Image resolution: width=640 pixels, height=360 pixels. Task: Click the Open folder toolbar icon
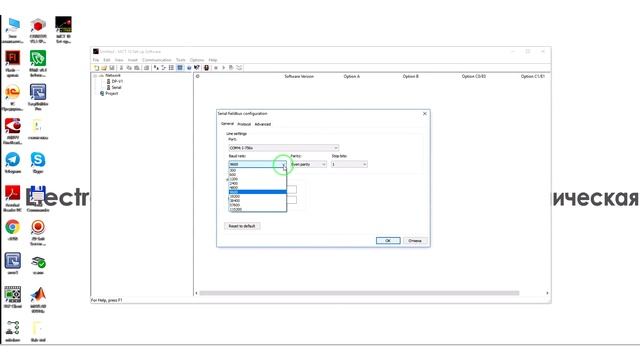point(104,68)
